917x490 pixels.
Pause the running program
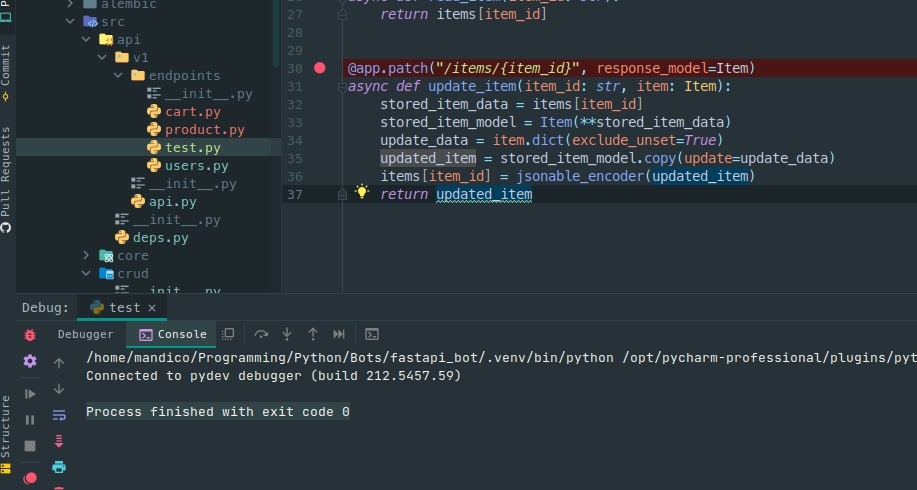point(30,420)
